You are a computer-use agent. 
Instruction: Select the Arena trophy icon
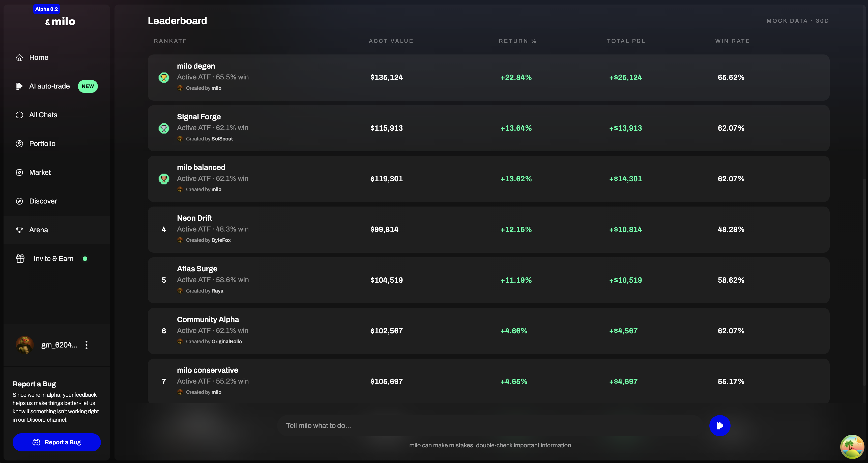19,230
